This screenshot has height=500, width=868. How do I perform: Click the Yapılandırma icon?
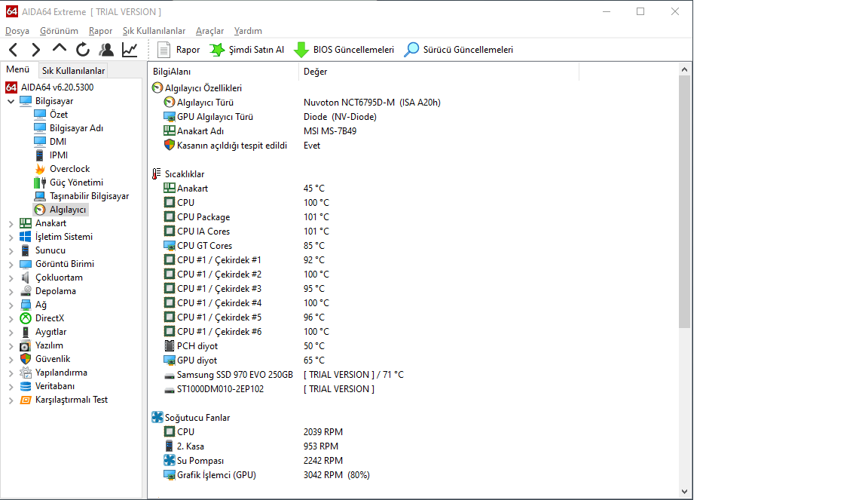pos(26,373)
